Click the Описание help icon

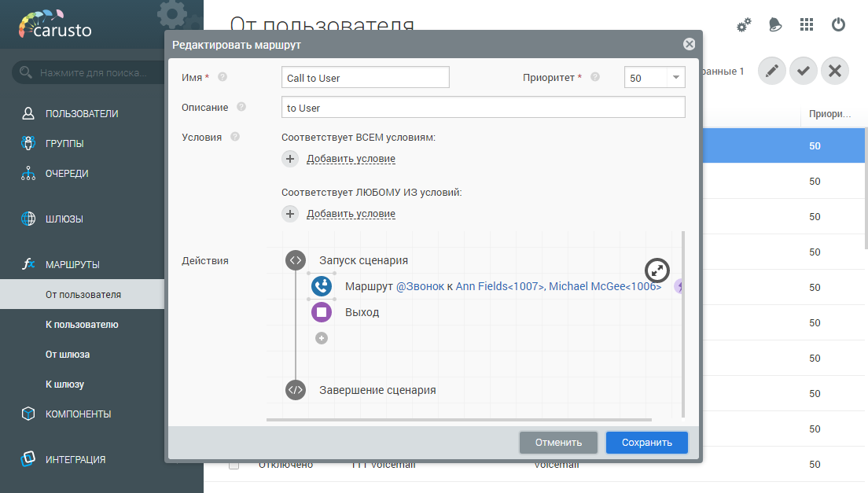click(x=241, y=107)
